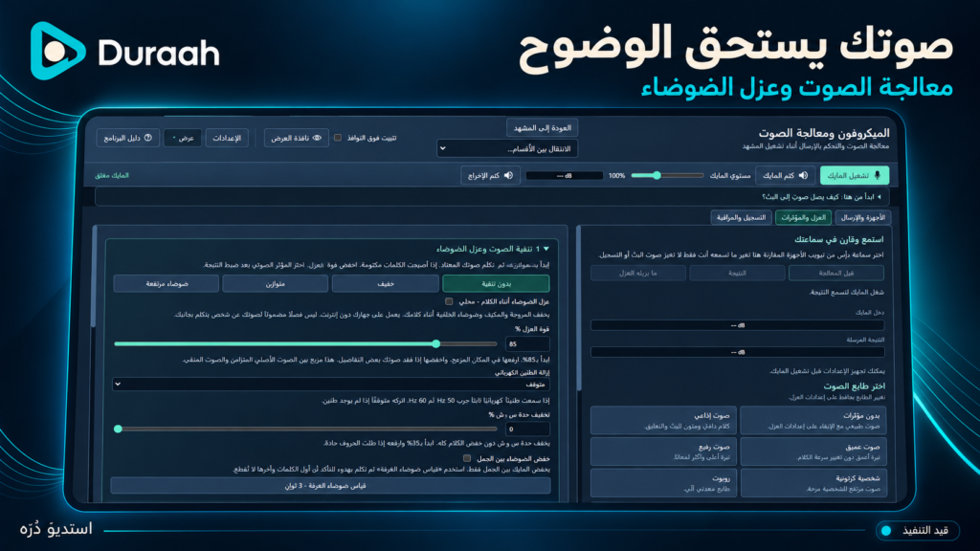Switch to العزل والمؤثرات tab

tap(803, 217)
